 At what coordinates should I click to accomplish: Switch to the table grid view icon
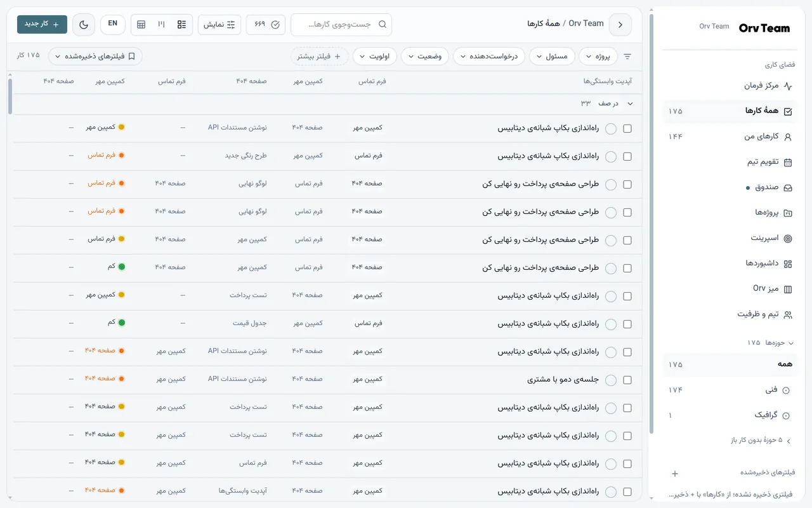pyautogui.click(x=141, y=24)
